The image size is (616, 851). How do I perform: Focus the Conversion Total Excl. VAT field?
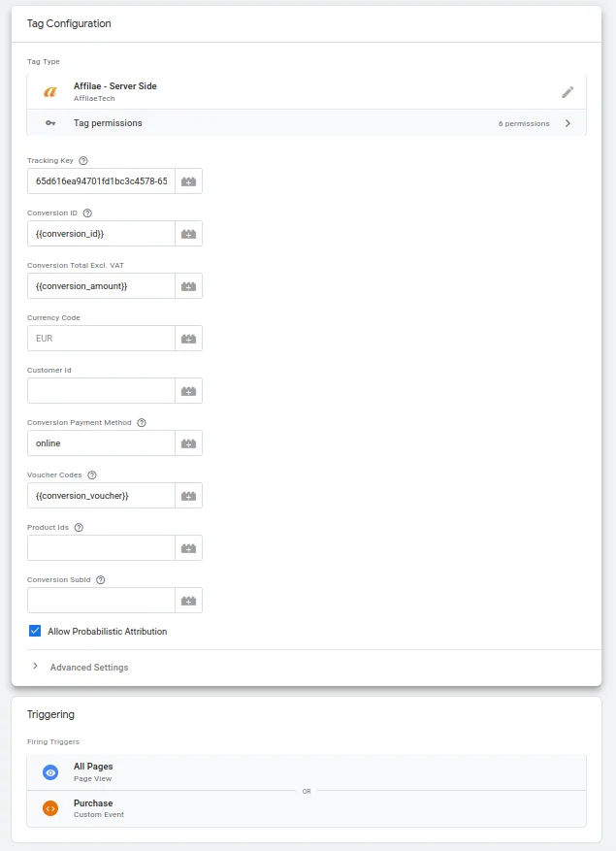click(x=101, y=286)
